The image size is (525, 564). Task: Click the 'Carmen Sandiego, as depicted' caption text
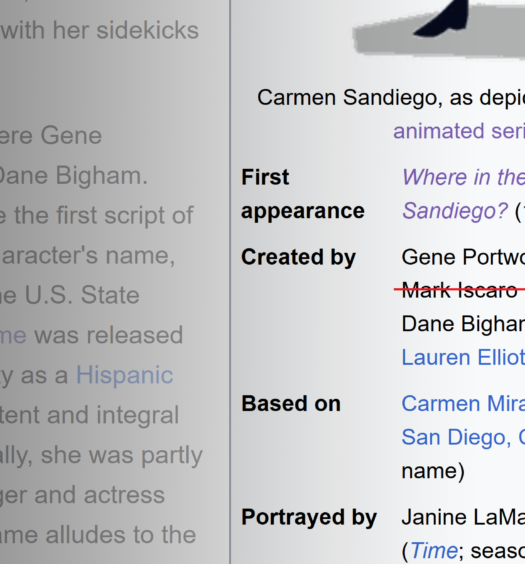click(391, 97)
